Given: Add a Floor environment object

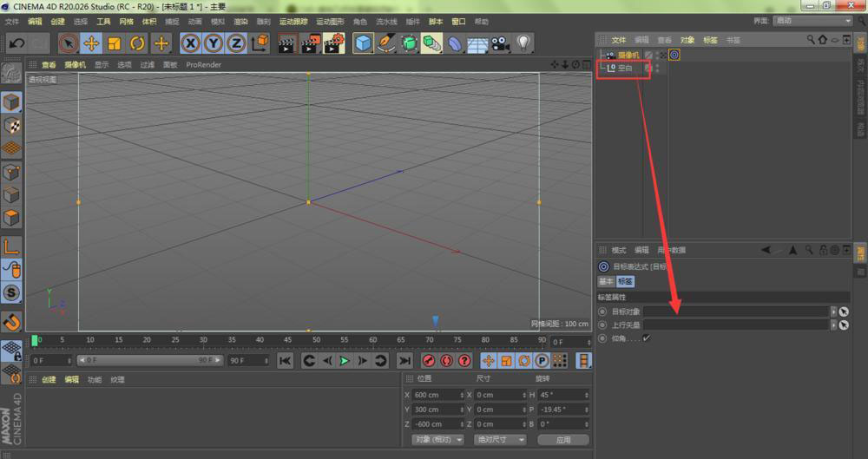Looking at the screenshot, I should pos(477,43).
